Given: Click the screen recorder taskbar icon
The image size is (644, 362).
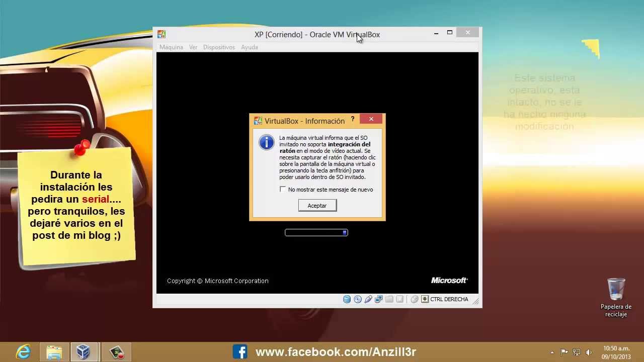Looking at the screenshot, I should click(117, 352).
